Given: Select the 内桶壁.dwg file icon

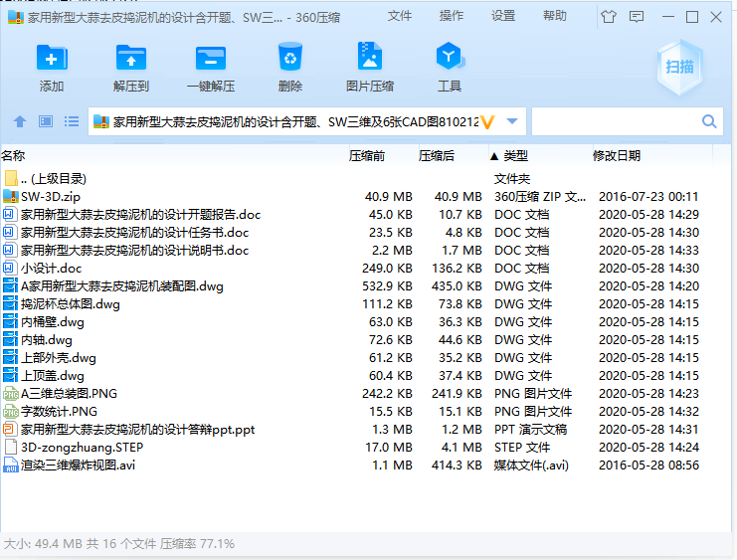Looking at the screenshot, I should 10,321.
